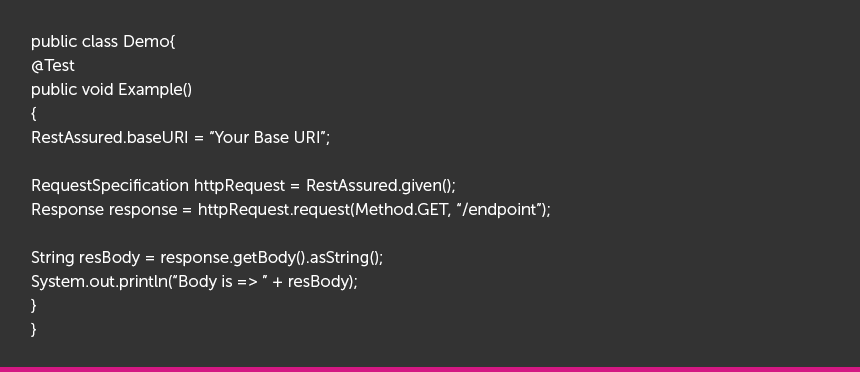The height and width of the screenshot is (372, 860).
Task: Click the 'public void Example()' line
Action: [x=111, y=90]
